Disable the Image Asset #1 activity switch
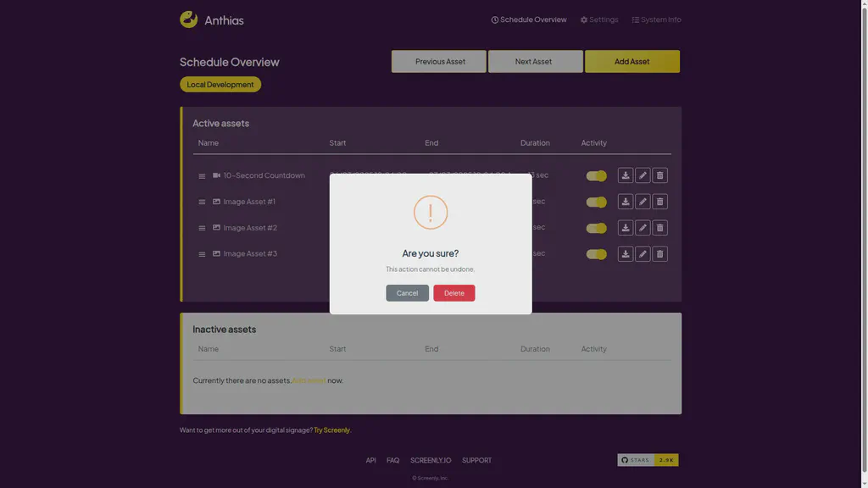Screen dimensions: 868x488 pos(596,201)
